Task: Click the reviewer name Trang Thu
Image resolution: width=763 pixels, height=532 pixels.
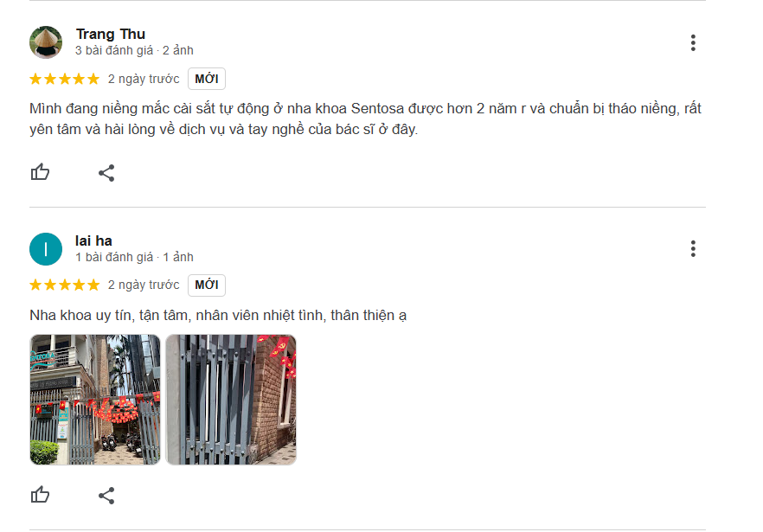Action: click(x=111, y=34)
